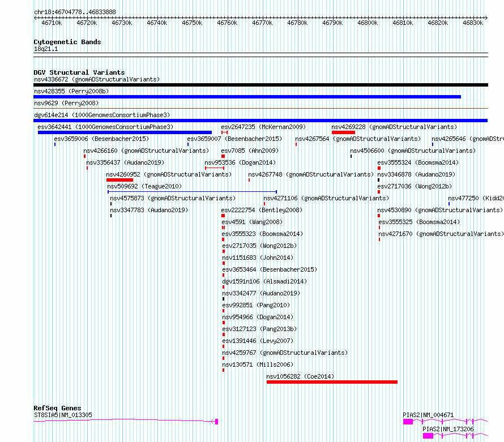
Task: Open esv2717035 (Wong2012b) label
Action: click(x=259, y=246)
